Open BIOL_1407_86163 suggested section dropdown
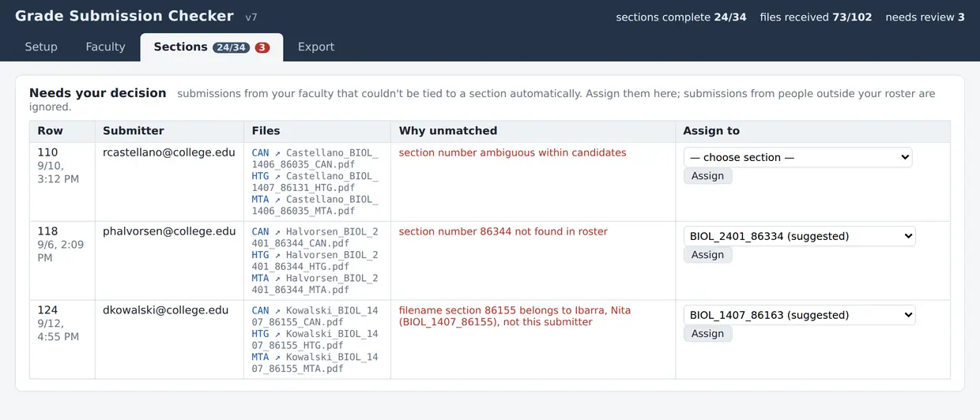 [800, 315]
